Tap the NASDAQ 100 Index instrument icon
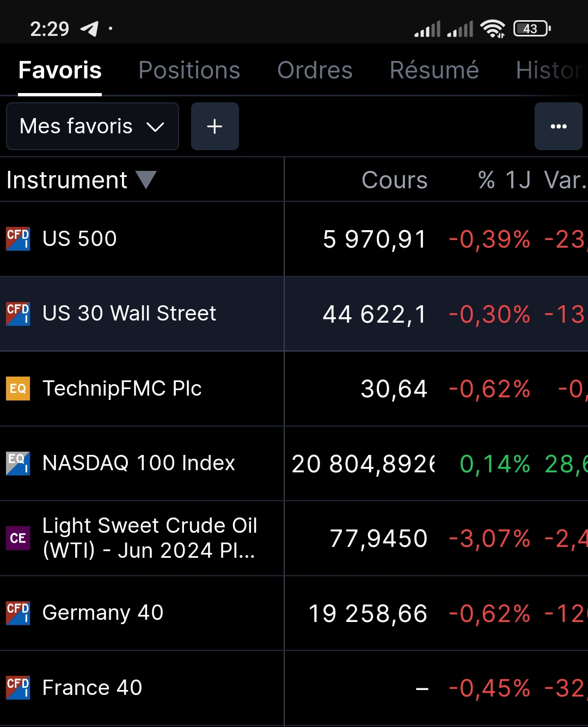Screen dimensions: 588x727 pos(18,463)
